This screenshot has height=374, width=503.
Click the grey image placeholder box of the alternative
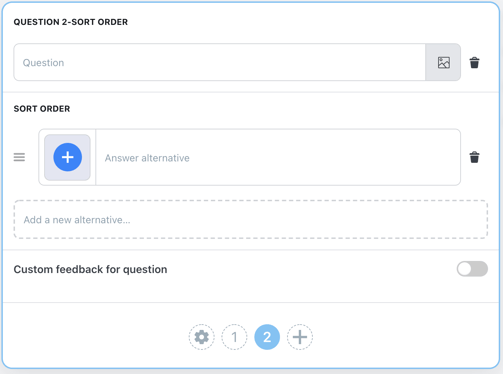click(67, 157)
